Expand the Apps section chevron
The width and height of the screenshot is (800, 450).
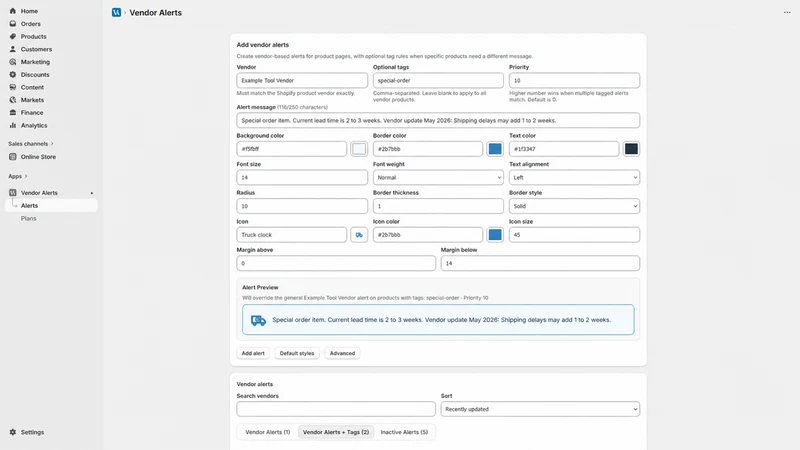(26, 176)
